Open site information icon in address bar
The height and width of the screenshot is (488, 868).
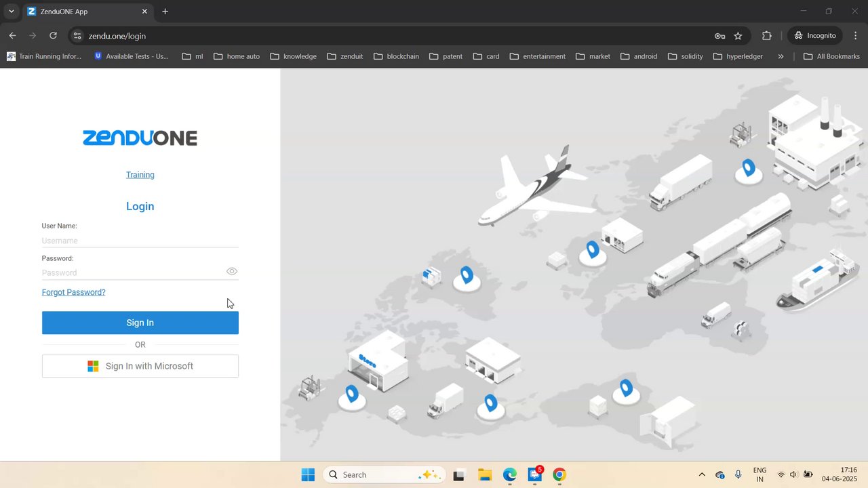click(77, 36)
